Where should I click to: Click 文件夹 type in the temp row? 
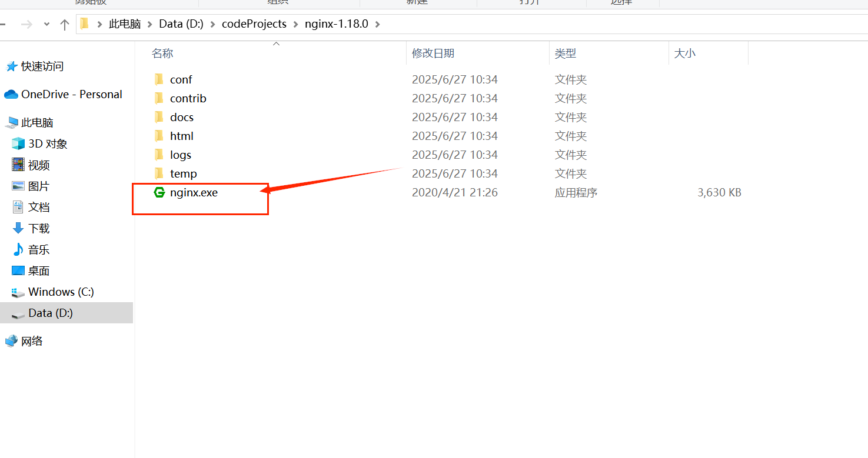571,173
